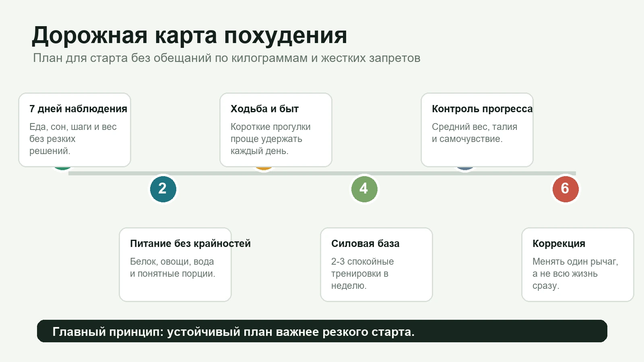Click the "Белок, овощи, вода" description text
This screenshot has width=644, height=362.
(x=173, y=267)
